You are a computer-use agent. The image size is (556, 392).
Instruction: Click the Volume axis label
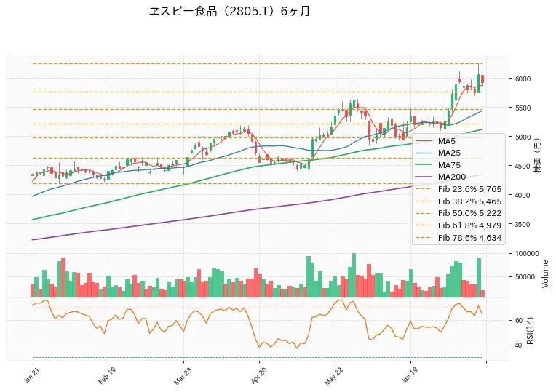[545, 274]
